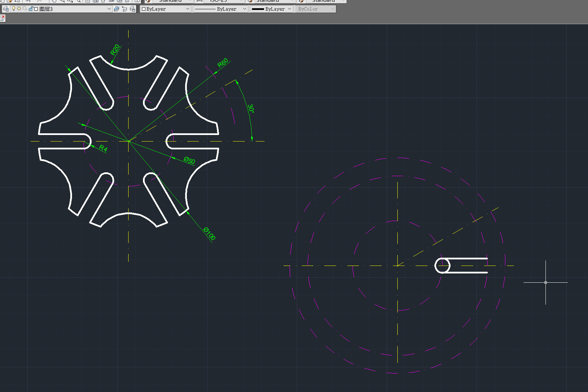Click the Table Style icon next to Standard
This screenshot has height=392, width=588.
coord(251,1)
